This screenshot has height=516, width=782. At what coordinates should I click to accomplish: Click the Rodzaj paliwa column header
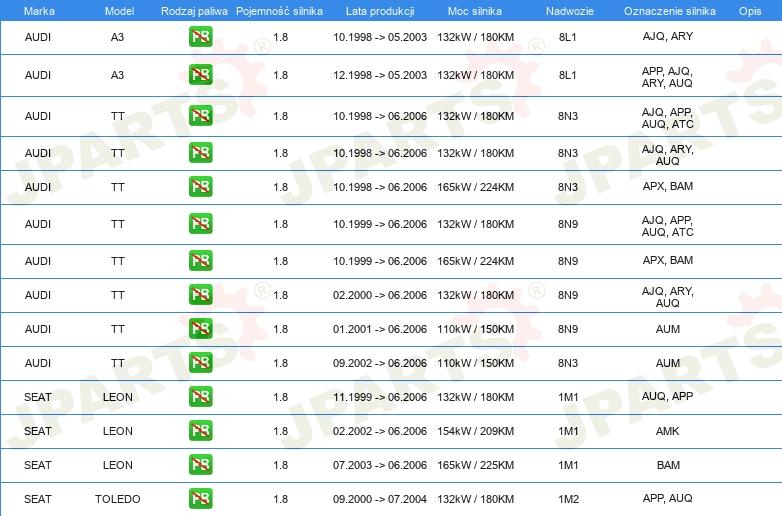[194, 11]
